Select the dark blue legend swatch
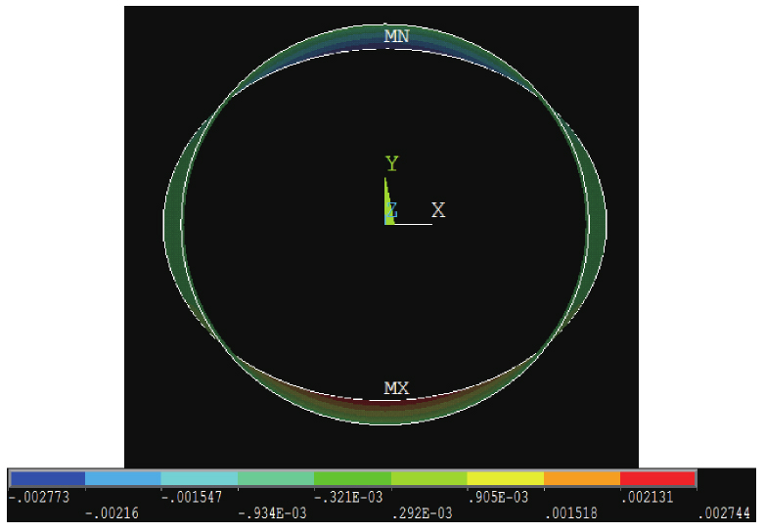The width and height of the screenshot is (765, 532). pos(48,478)
